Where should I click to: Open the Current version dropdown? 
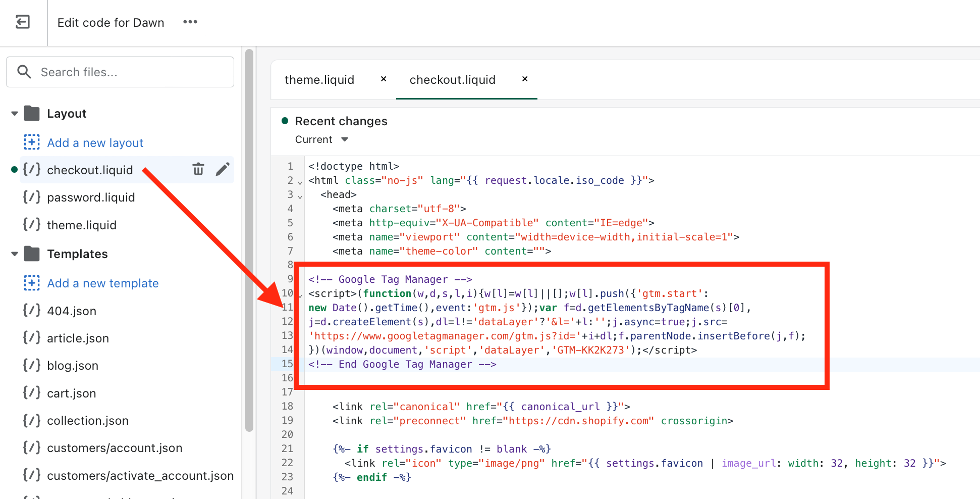tap(322, 139)
